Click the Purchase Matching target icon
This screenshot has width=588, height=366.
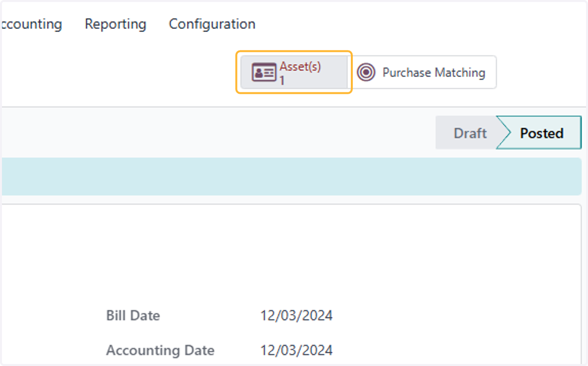click(366, 73)
